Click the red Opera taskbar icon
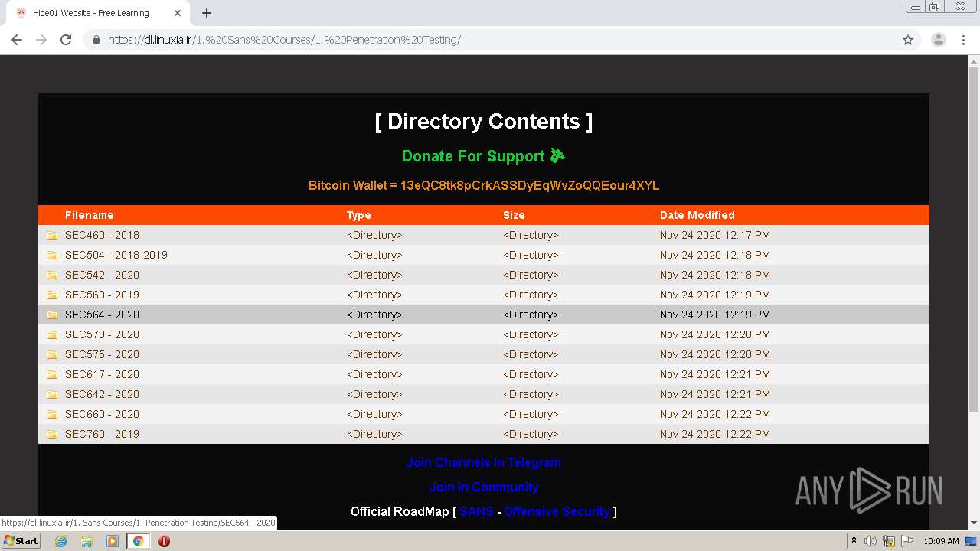 [164, 541]
